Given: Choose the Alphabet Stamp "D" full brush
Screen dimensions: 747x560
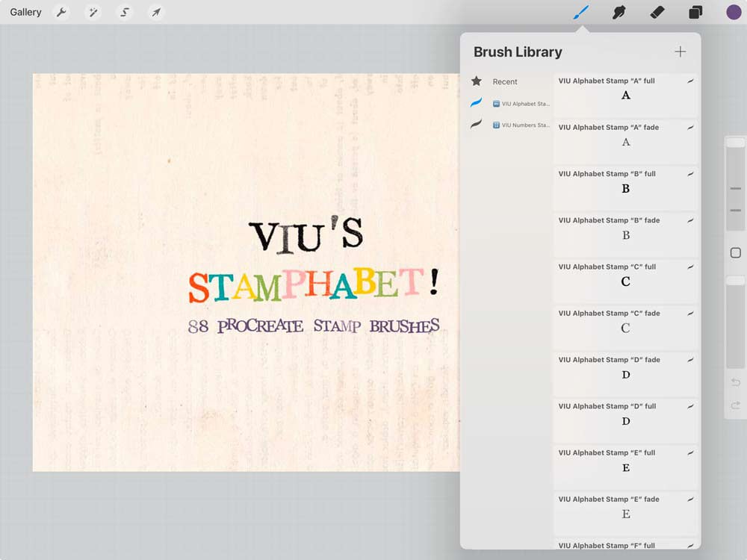Looking at the screenshot, I should click(x=625, y=420).
